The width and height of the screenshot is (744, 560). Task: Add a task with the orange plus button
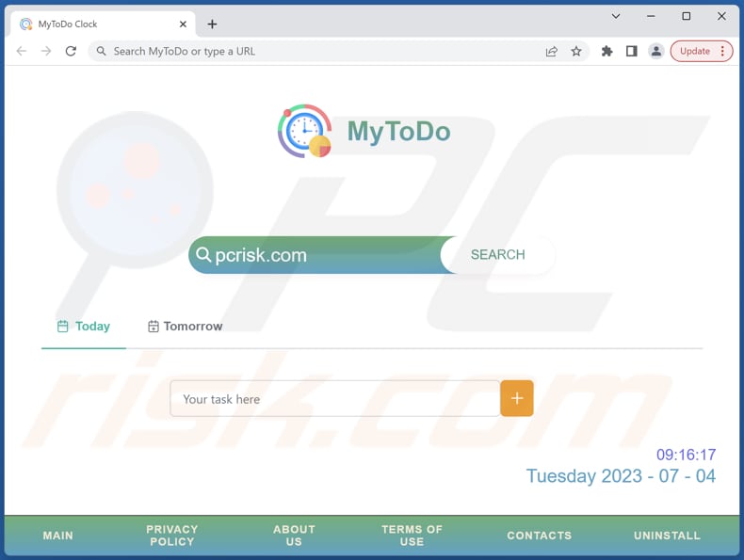517,399
